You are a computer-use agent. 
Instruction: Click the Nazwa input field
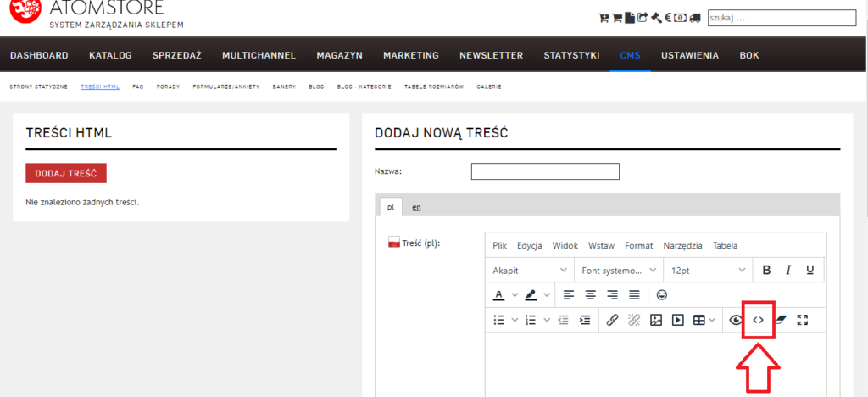click(x=544, y=171)
